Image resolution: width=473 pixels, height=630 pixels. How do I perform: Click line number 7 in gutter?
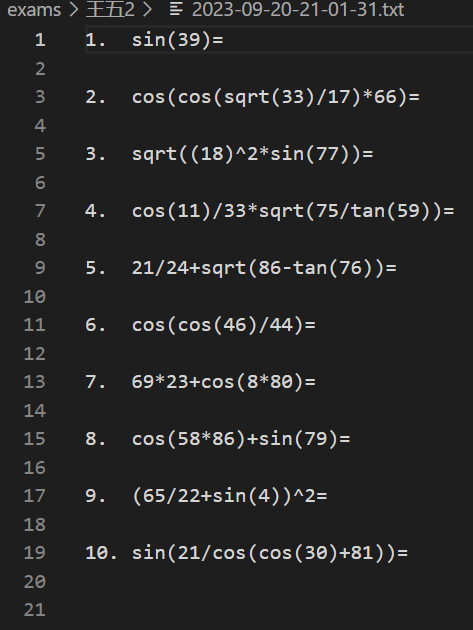(x=40, y=211)
